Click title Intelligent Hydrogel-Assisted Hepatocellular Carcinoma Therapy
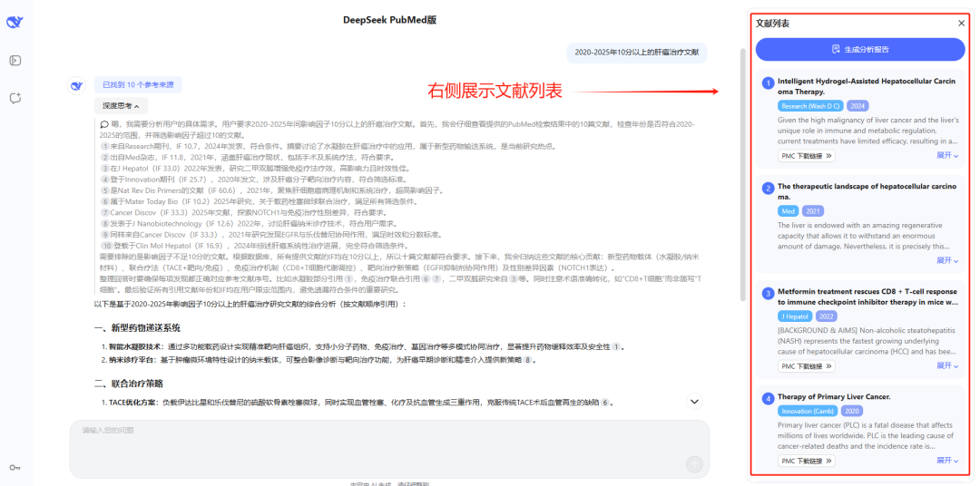980x486 pixels. (867, 86)
